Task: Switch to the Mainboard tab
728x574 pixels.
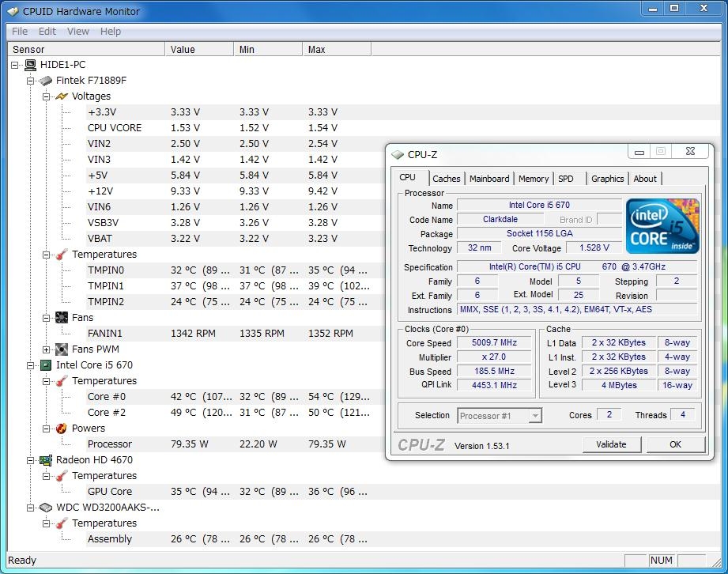Action: [489, 179]
